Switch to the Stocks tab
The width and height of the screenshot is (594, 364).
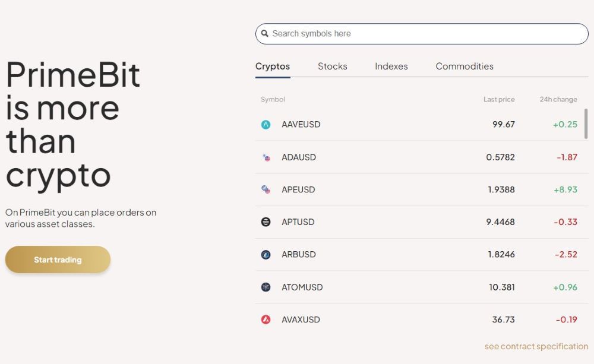click(x=332, y=66)
